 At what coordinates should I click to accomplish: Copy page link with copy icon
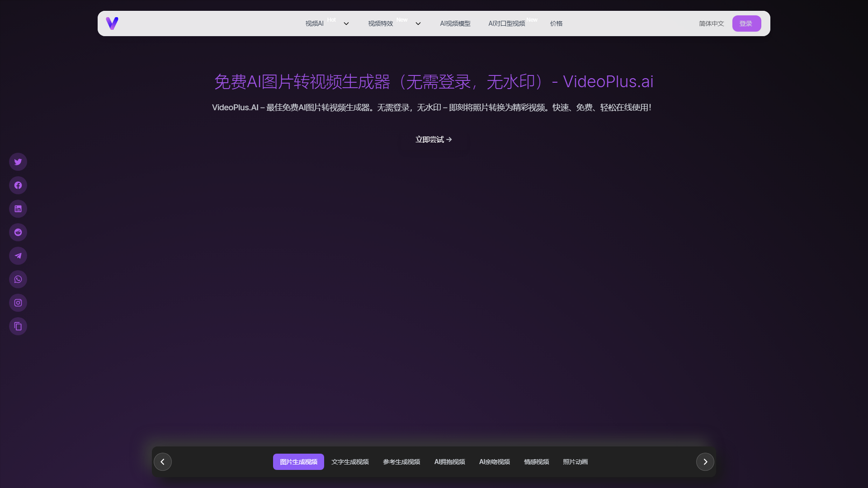18,326
